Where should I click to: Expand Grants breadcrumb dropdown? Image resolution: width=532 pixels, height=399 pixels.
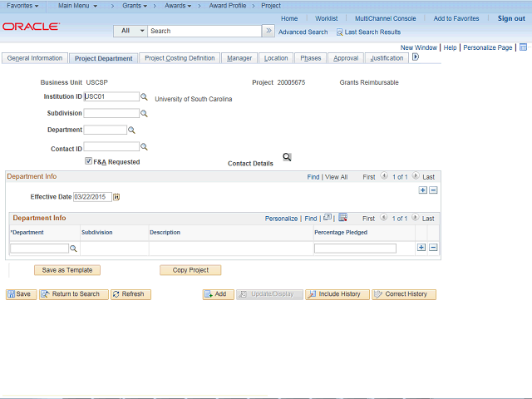coord(135,6)
